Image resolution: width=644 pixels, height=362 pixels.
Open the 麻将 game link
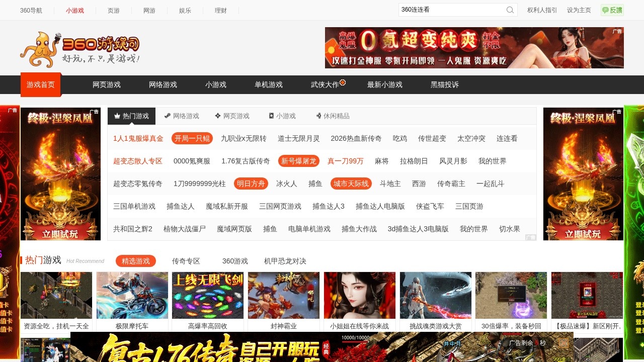(382, 161)
